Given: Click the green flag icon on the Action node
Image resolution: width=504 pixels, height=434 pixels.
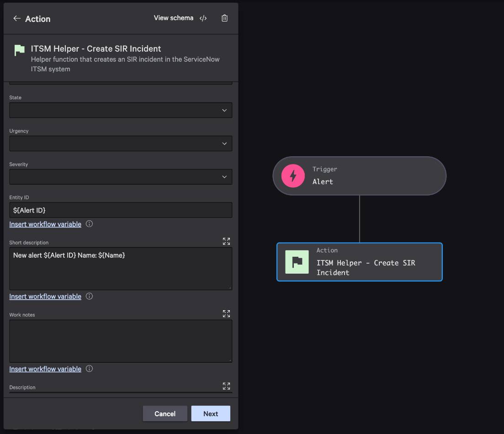Looking at the screenshot, I should (297, 262).
